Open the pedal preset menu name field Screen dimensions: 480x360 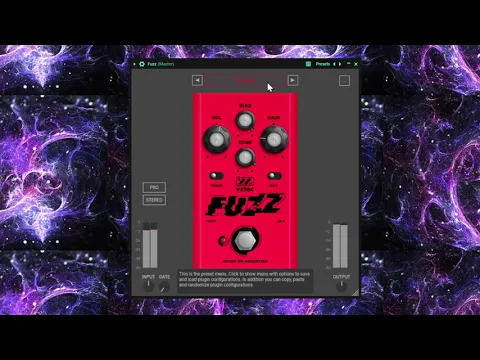245,80
